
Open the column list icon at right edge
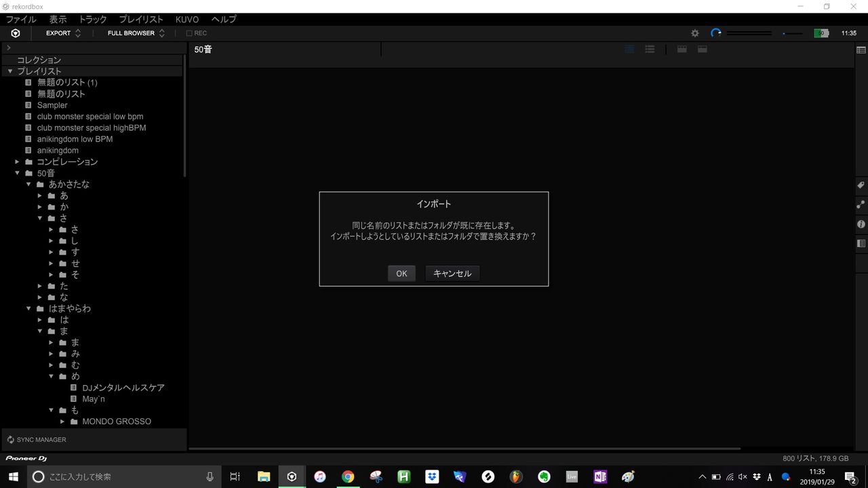(861, 50)
